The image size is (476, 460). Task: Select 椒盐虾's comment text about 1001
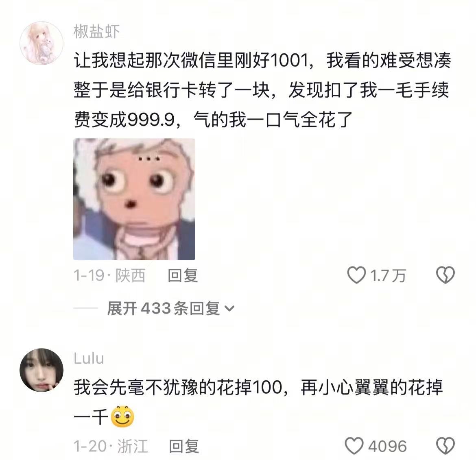[x=262, y=90]
